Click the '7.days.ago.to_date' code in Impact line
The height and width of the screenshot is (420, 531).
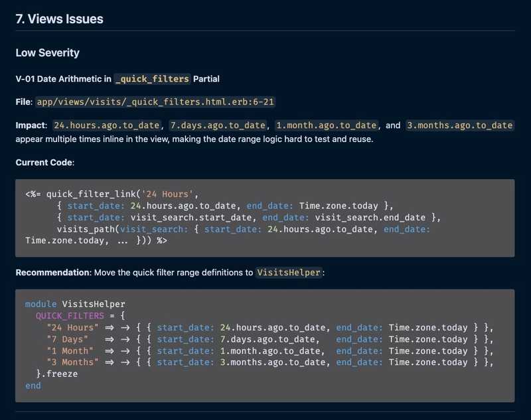(x=218, y=125)
